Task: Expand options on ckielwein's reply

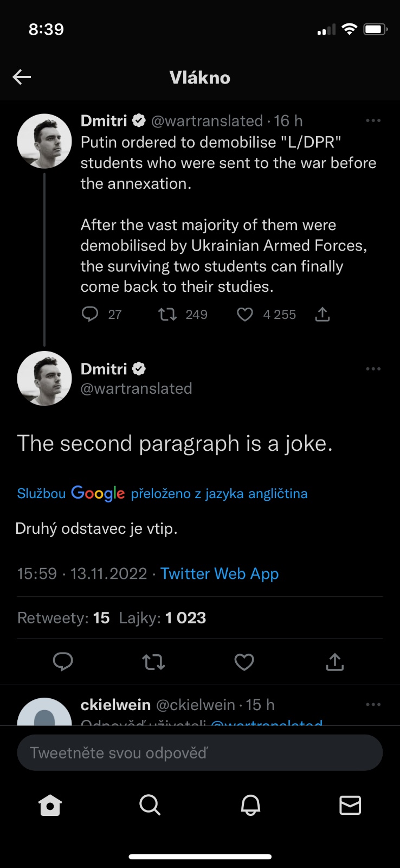Action: 373,705
